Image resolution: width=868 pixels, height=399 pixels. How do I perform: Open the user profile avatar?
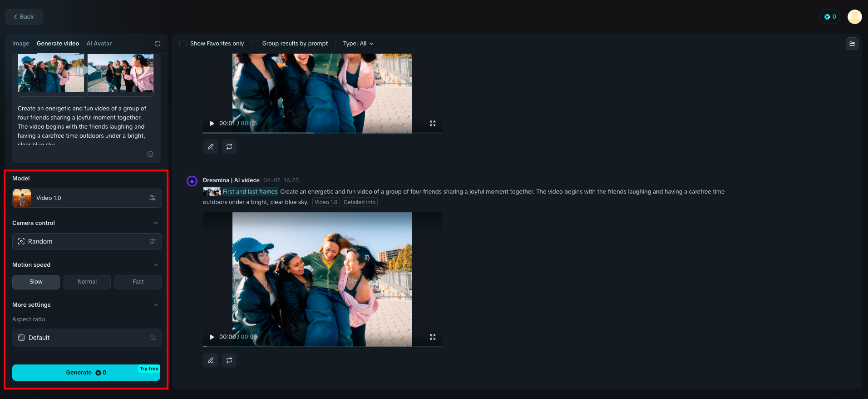[x=854, y=17]
